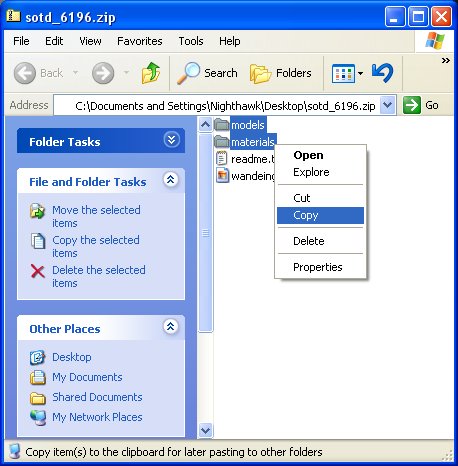Click the green Go arrow button
458x466 pixels.
412,105
